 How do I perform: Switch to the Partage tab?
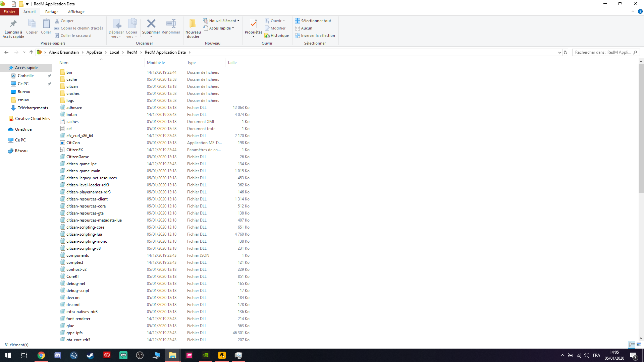tap(52, 12)
